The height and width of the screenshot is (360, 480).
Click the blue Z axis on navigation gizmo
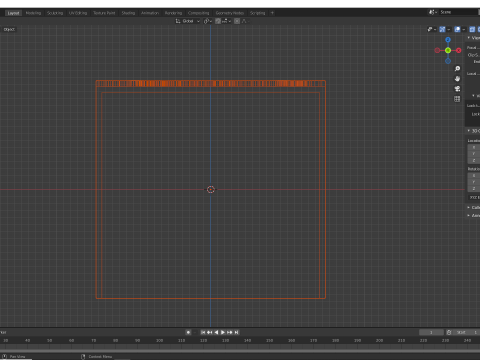click(x=448, y=40)
